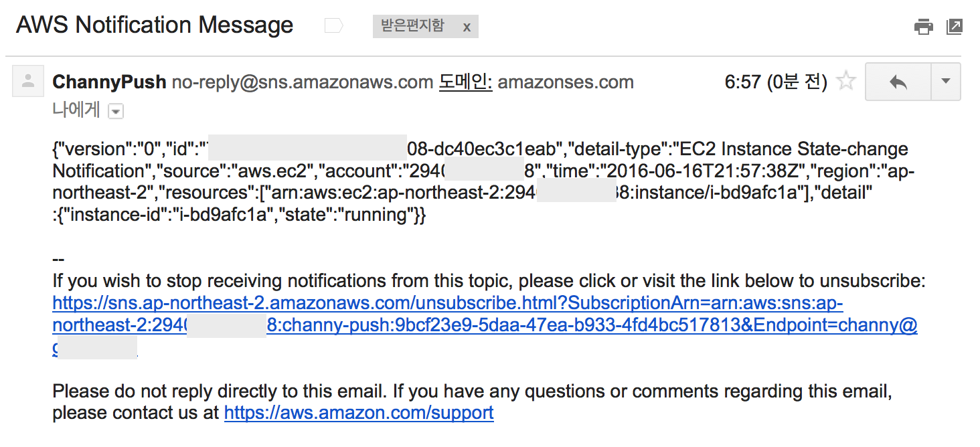
Task: Click the sender avatar icon
Action: click(x=28, y=82)
